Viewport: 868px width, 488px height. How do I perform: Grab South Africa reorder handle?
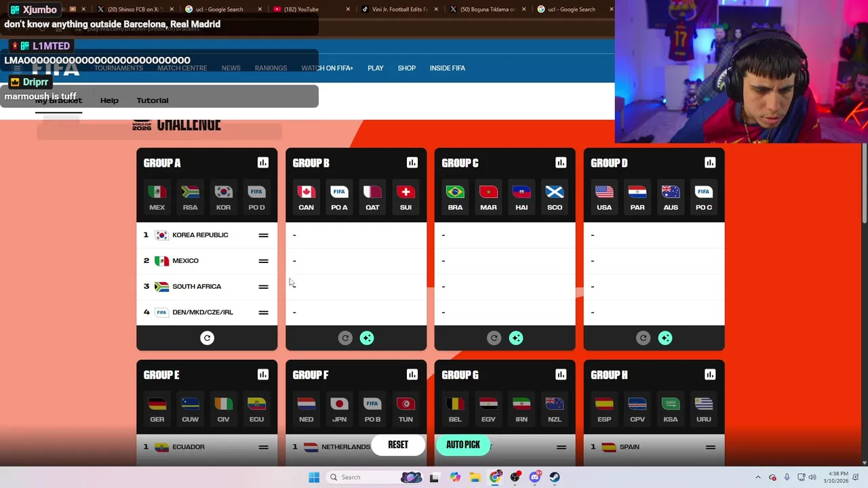click(263, 287)
